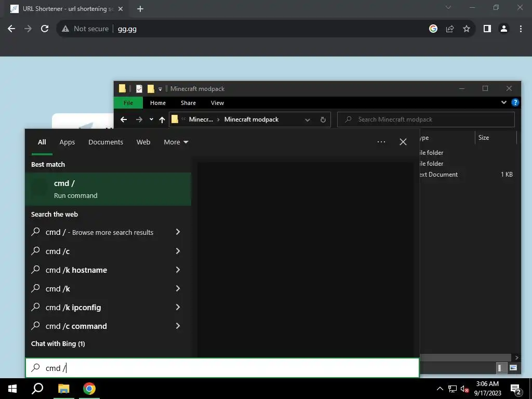Open search panel options ellipsis
The height and width of the screenshot is (399, 532).
[381, 142]
